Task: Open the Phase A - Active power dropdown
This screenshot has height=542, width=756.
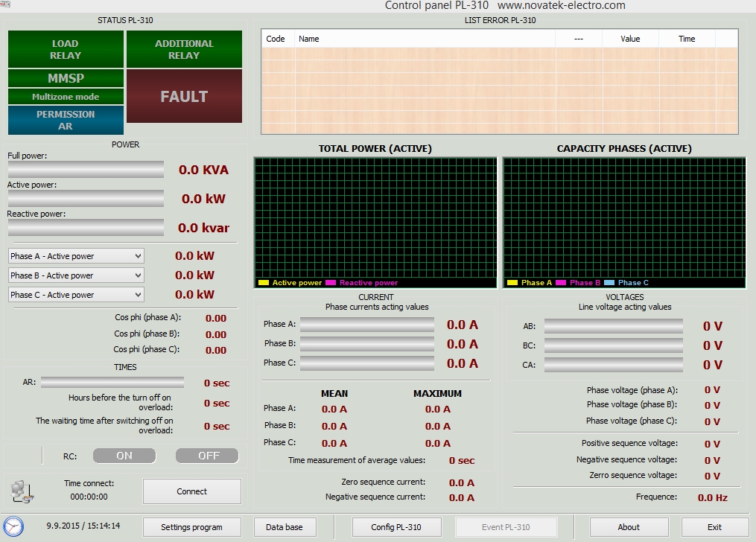Action: tap(76, 256)
